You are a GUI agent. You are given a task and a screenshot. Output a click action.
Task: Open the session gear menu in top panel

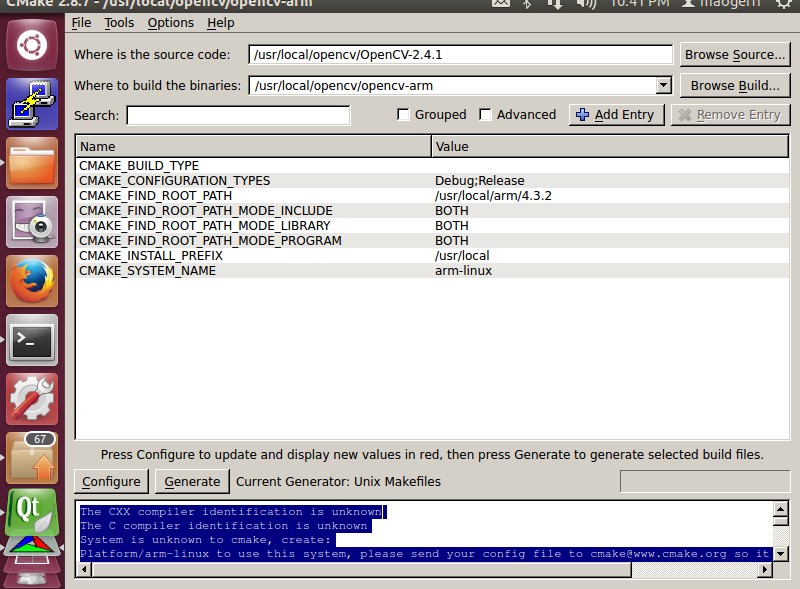[x=784, y=4]
